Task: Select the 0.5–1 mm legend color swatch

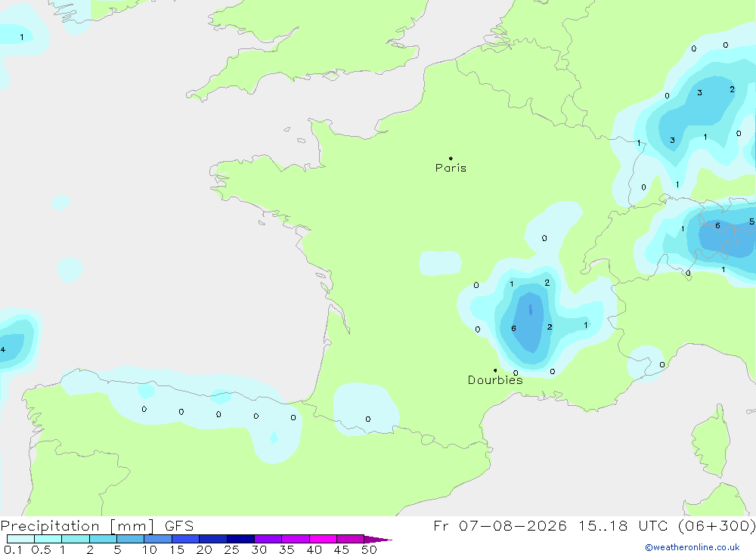Action: pyautogui.click(x=48, y=539)
